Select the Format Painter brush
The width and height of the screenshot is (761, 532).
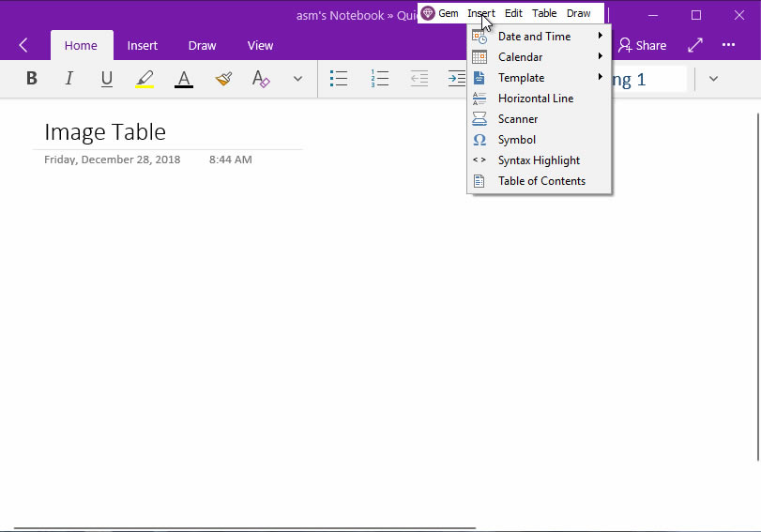tap(223, 79)
